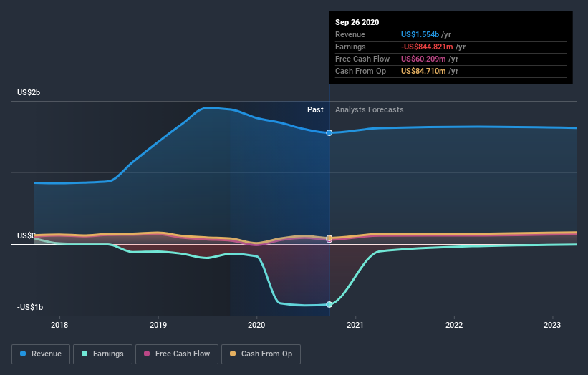The height and width of the screenshot is (375, 588).
Task: Toggle the Cash From Op legend button
Action: point(261,354)
